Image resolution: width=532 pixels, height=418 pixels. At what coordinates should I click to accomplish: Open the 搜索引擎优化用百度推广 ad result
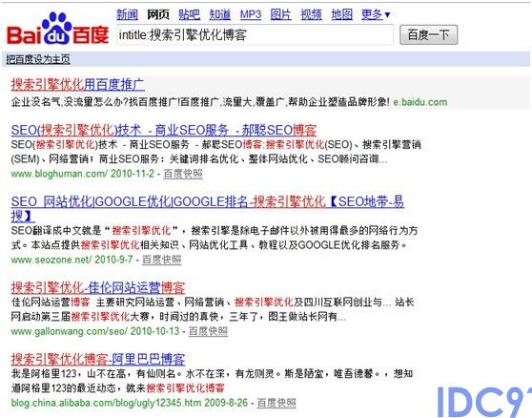tap(77, 85)
